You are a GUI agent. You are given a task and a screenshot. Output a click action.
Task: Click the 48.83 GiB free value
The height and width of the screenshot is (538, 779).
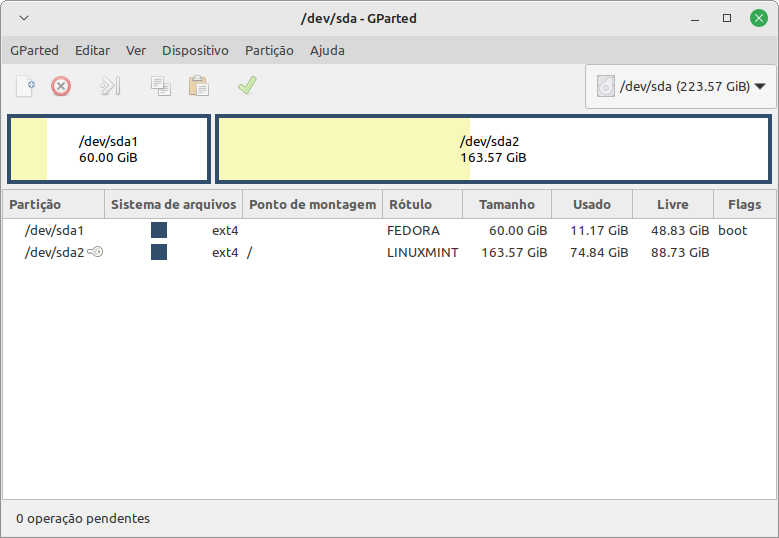coord(680,231)
